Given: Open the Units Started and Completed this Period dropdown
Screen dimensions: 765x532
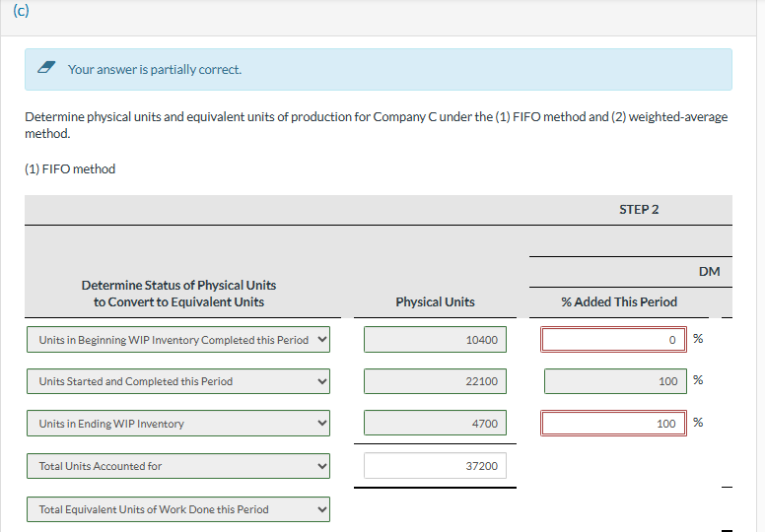Looking at the screenshot, I should pos(178,381).
